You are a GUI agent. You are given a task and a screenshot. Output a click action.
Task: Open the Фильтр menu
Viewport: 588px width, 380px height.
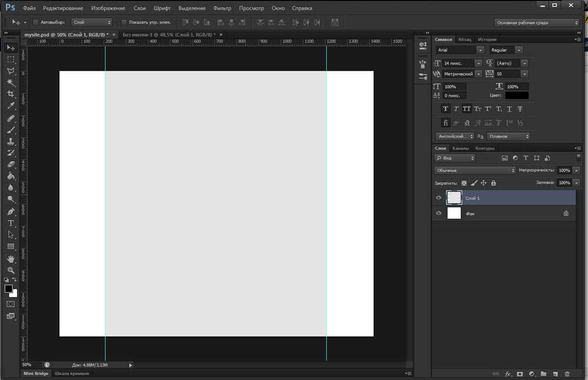click(x=222, y=8)
